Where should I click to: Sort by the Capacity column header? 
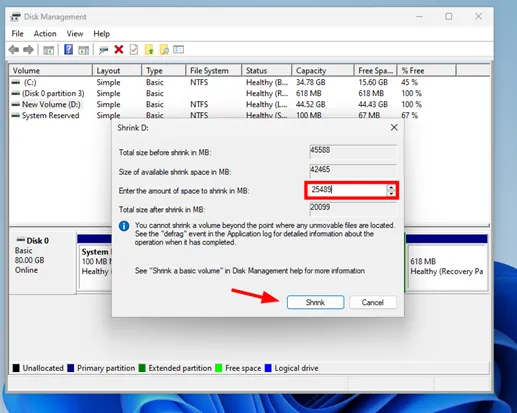(x=323, y=71)
